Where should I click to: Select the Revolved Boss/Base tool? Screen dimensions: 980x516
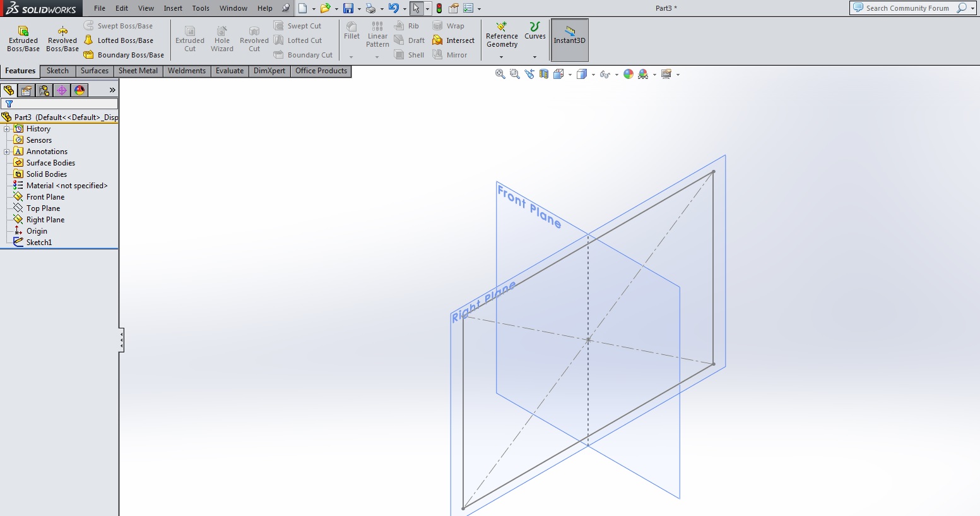(x=62, y=39)
